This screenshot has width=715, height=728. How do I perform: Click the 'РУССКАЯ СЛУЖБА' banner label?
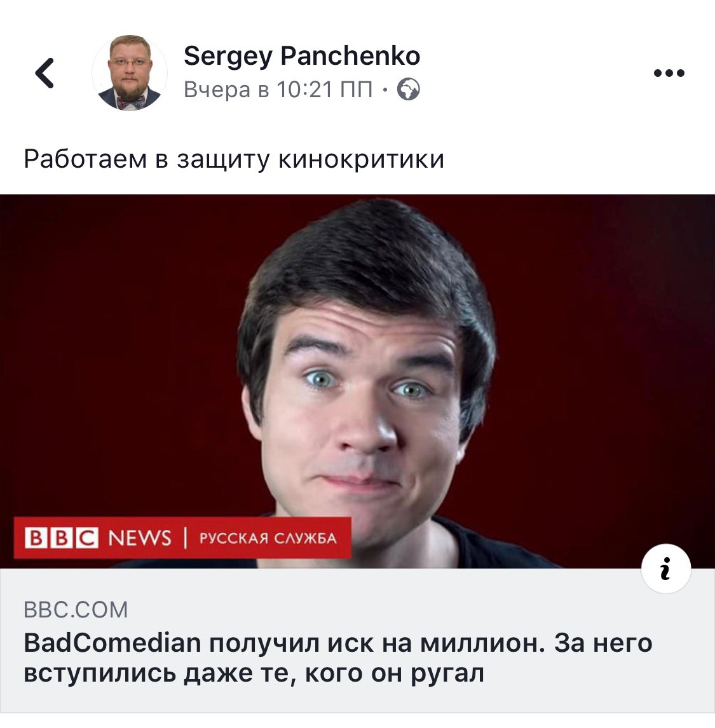tap(268, 538)
